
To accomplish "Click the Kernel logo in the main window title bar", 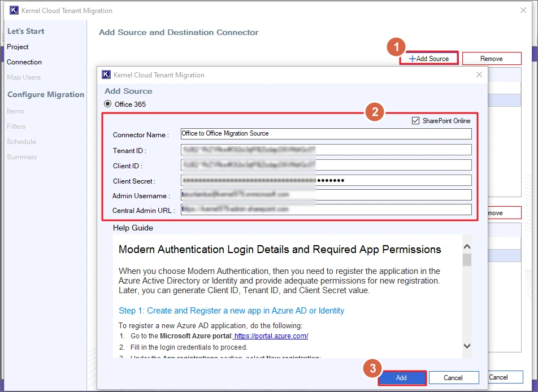I will tap(14, 10).
